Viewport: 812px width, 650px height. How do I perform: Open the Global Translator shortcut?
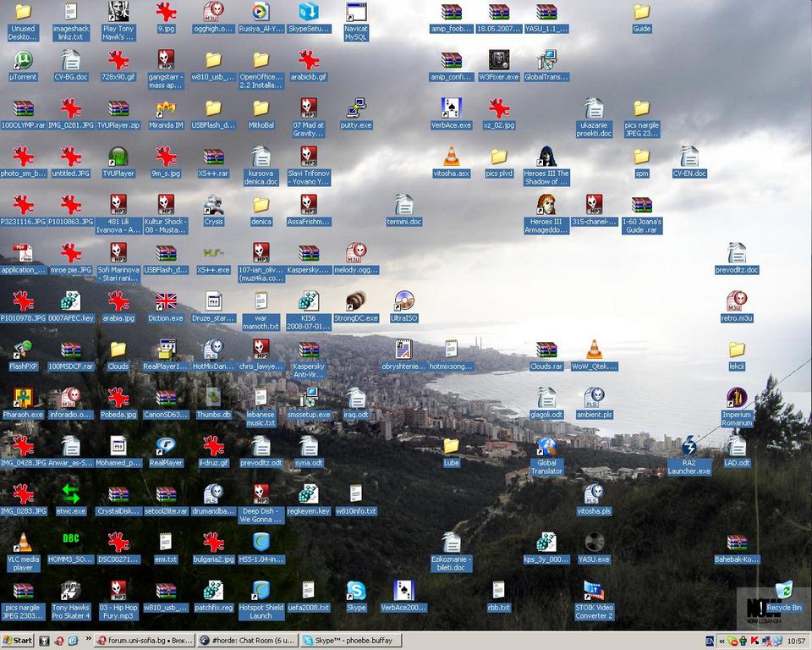[x=546, y=446]
